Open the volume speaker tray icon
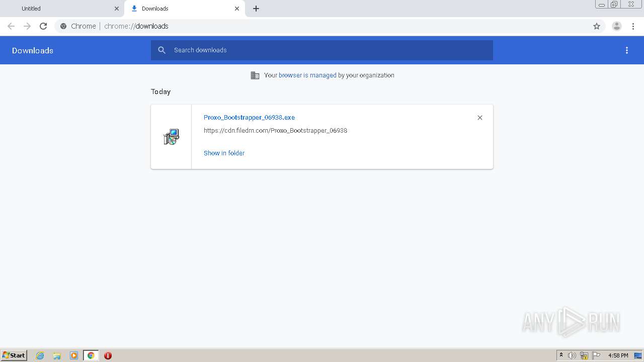Image resolution: width=644 pixels, height=362 pixels. (x=572, y=355)
